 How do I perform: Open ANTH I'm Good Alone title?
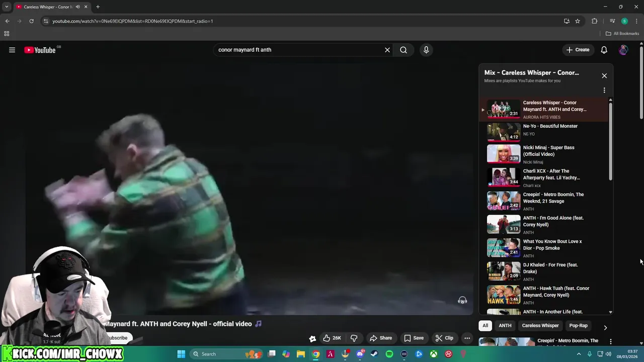[553, 221]
